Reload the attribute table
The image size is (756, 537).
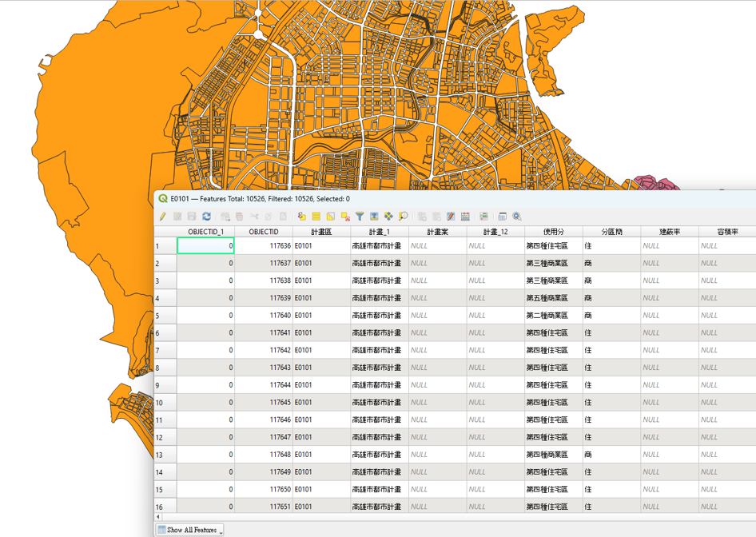click(x=206, y=217)
